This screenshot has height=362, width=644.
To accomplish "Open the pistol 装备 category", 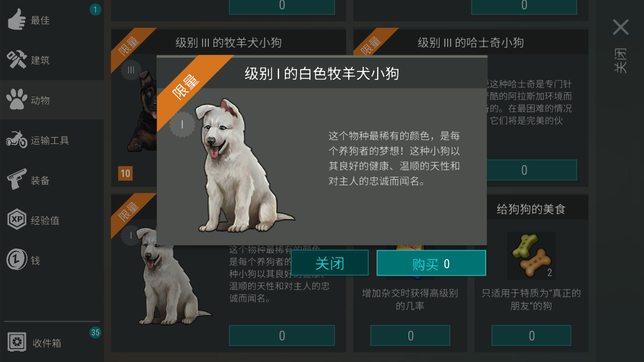I will [17, 180].
